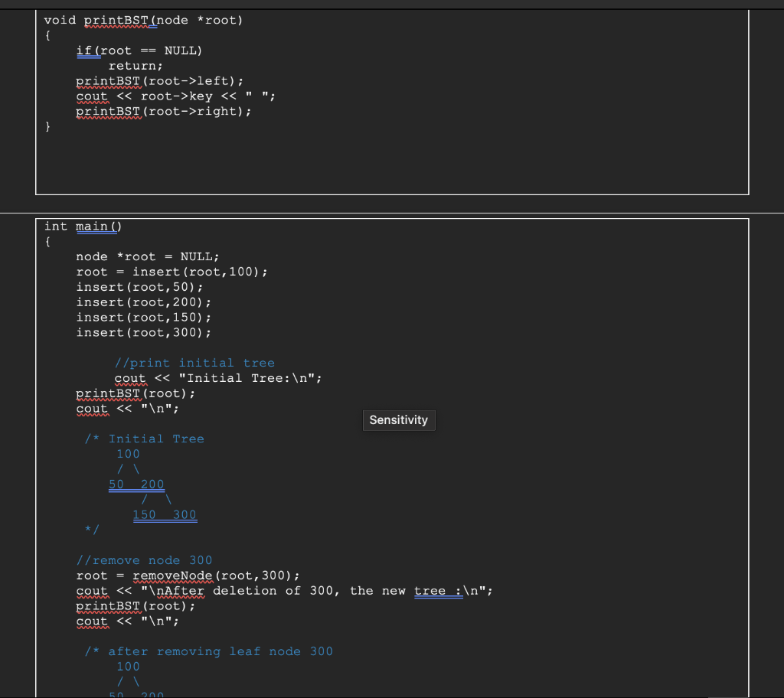Click the insert(root,100) statement line
This screenshot has height=698, width=784.
tap(171, 272)
